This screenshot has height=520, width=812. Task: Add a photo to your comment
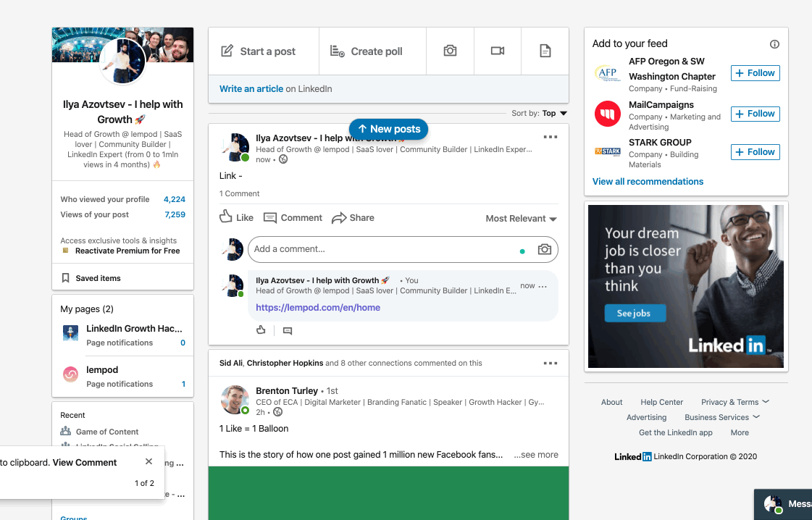click(x=544, y=249)
